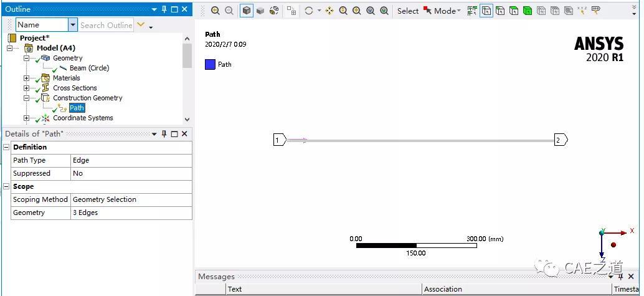Click the blue Path legend swatch
Viewport: 644px width, 296px height.
(210, 65)
